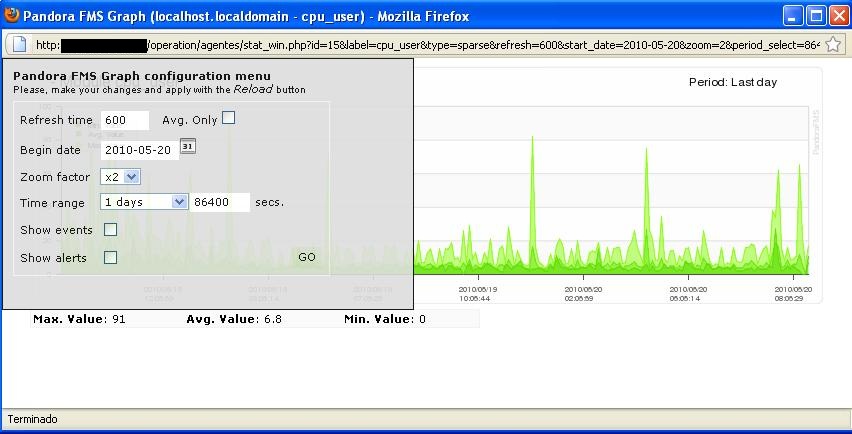The width and height of the screenshot is (852, 434).
Task: Click the bookmark star in address bar
Action: click(x=833, y=45)
